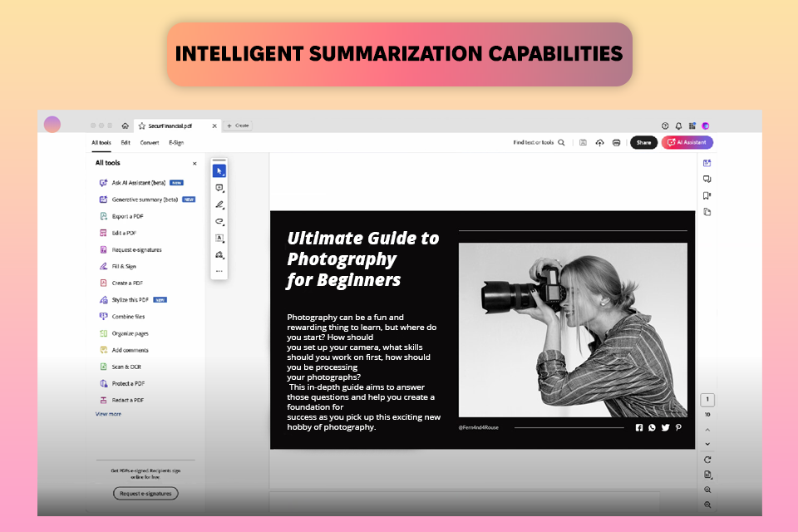The image size is (798, 532).
Task: Click the Request e-signatures bottom button
Action: click(x=145, y=493)
